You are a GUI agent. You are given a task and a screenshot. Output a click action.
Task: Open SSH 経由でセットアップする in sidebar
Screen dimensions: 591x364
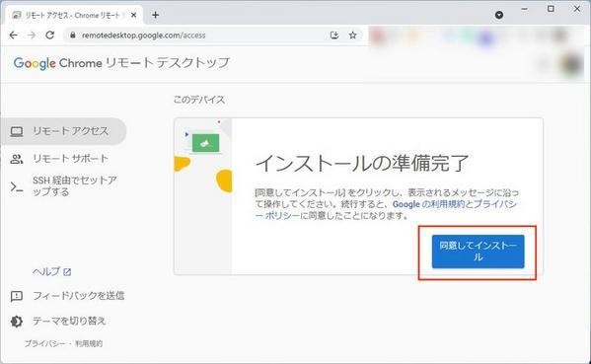[x=75, y=186]
